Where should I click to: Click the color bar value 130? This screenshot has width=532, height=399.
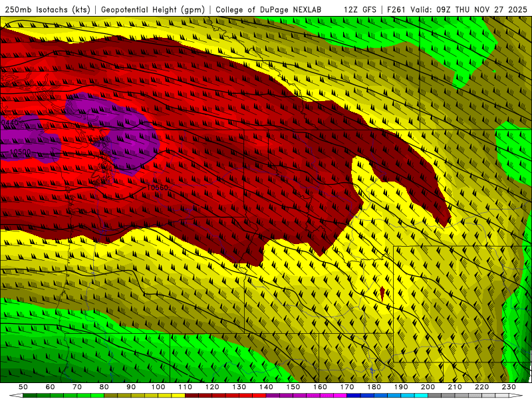coord(239,387)
